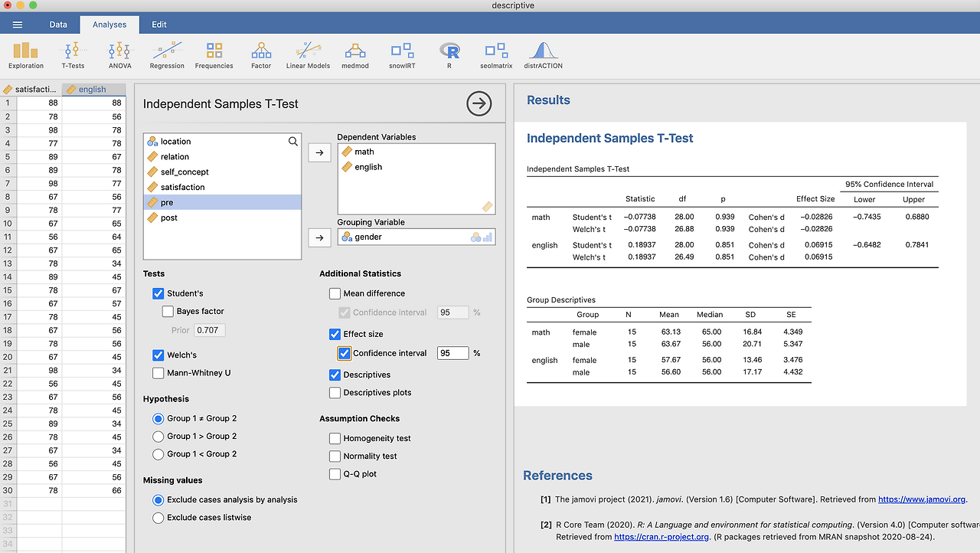
Task: Open the distrACTION module icon
Action: 543,55
